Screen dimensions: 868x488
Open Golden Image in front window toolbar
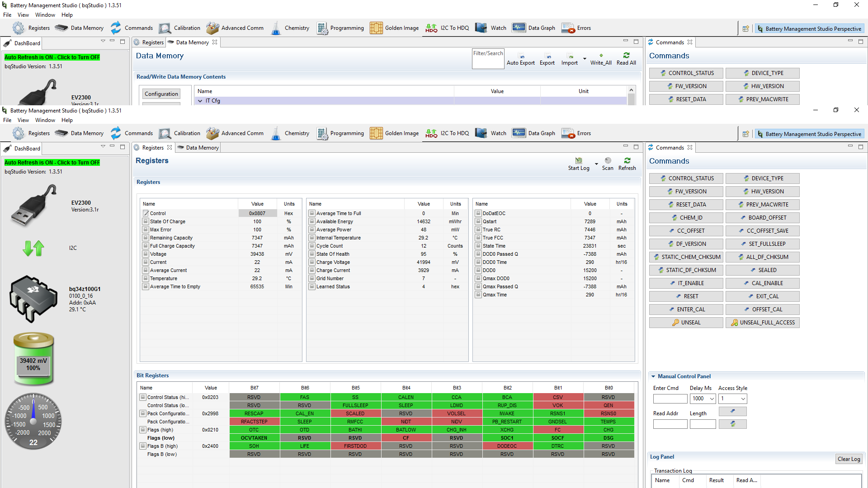click(394, 133)
